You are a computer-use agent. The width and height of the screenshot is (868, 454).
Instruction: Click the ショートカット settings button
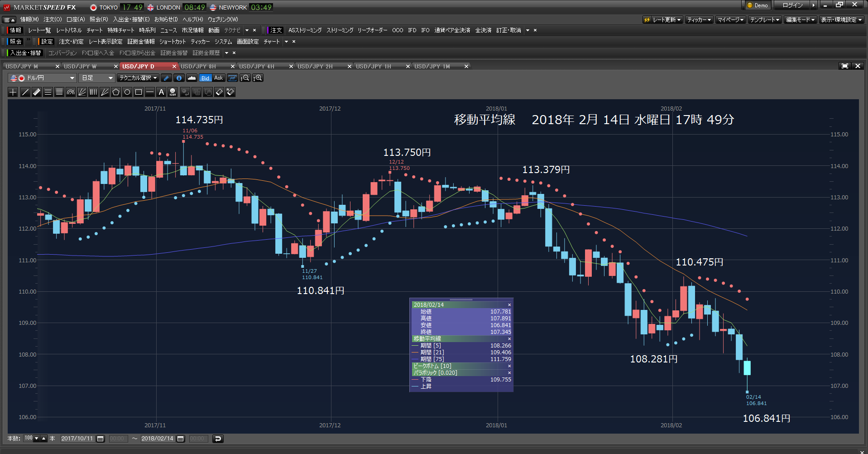tap(173, 42)
